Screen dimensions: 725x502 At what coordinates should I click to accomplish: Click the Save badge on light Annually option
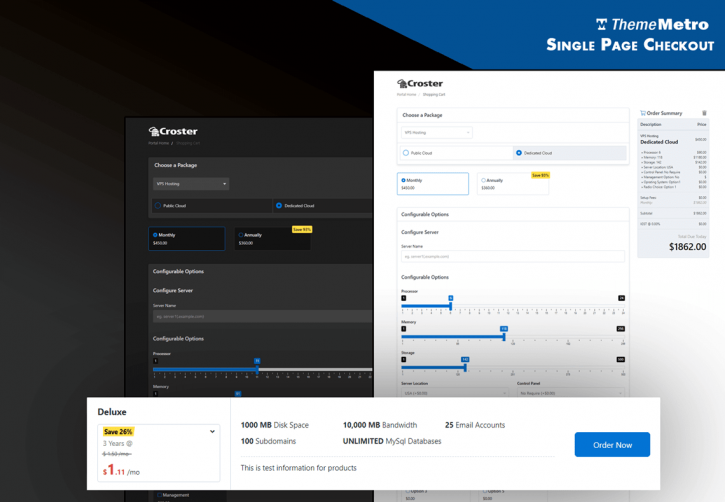pos(540,175)
